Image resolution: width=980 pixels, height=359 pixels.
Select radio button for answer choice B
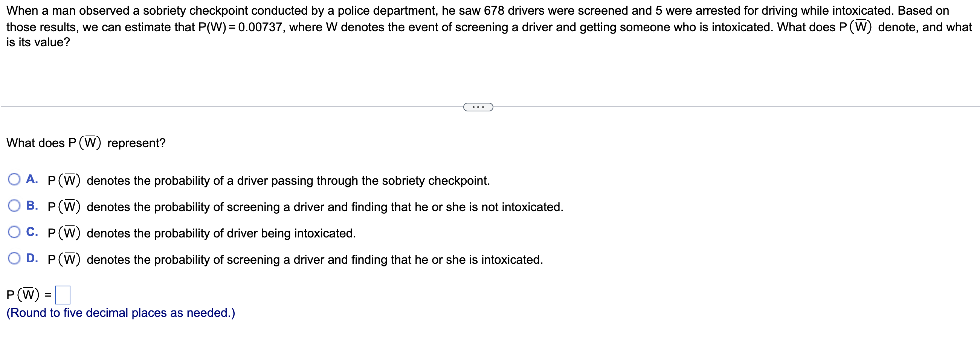tap(14, 205)
